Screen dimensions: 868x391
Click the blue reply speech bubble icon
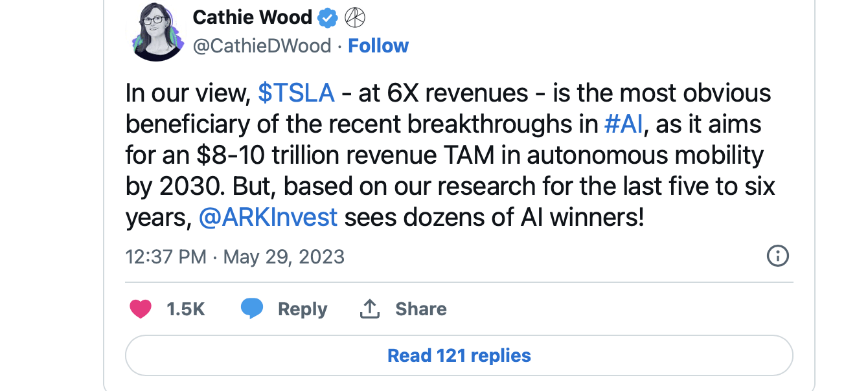[x=252, y=309]
